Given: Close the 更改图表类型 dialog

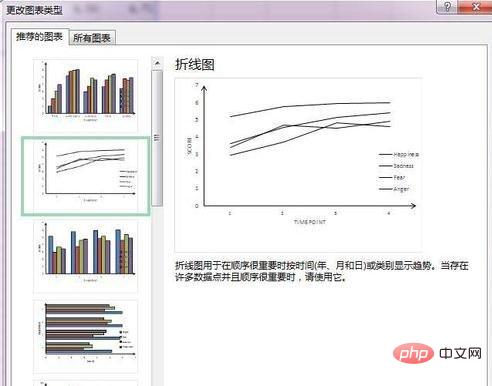Looking at the screenshot, I should [x=476, y=6].
